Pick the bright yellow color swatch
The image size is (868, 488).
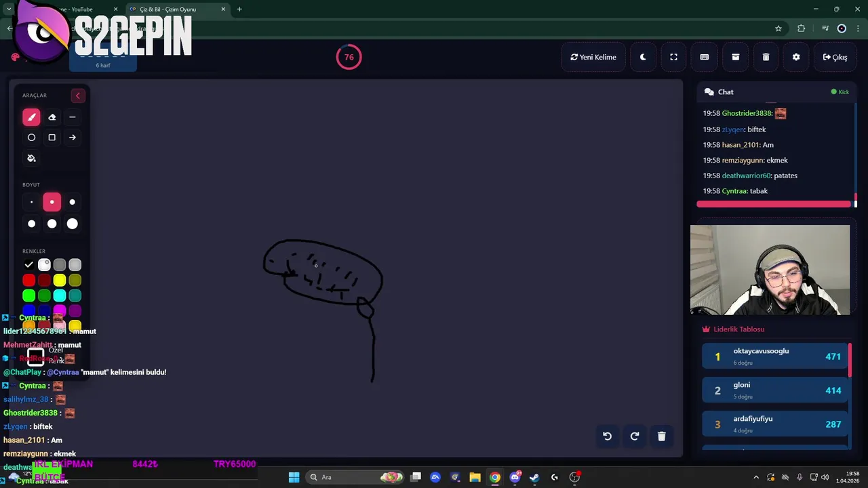(60, 280)
